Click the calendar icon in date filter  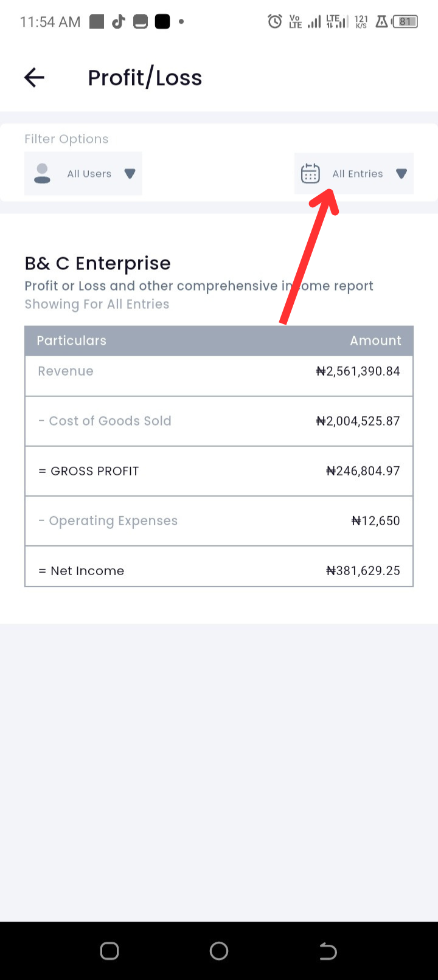coord(310,173)
